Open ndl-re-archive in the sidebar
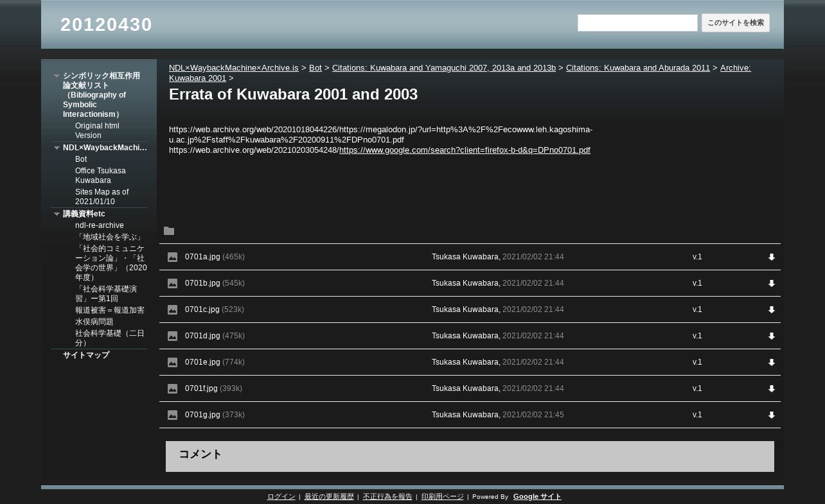The height and width of the screenshot is (504, 825). 100,225
